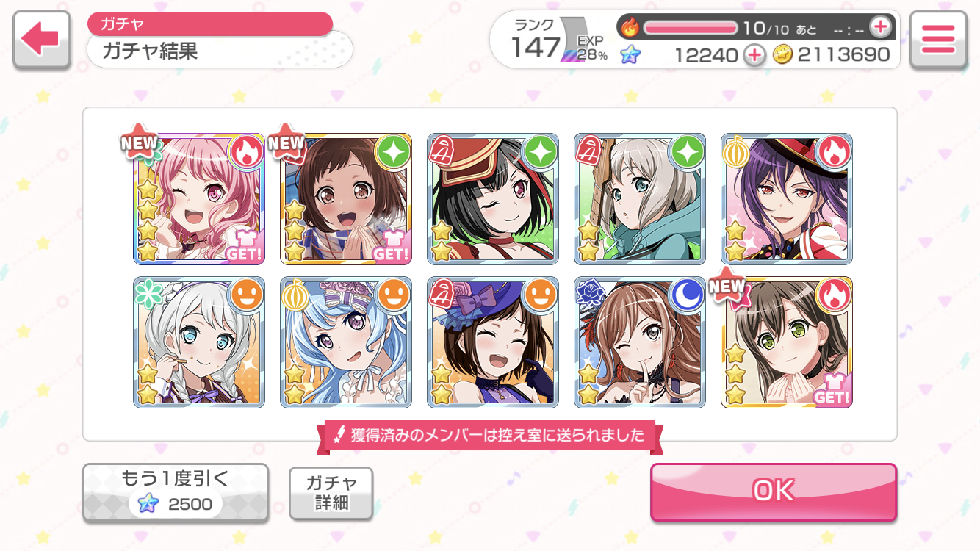Tap the gold coin icon next to 2113690
This screenshot has height=551, width=980.
click(783, 54)
